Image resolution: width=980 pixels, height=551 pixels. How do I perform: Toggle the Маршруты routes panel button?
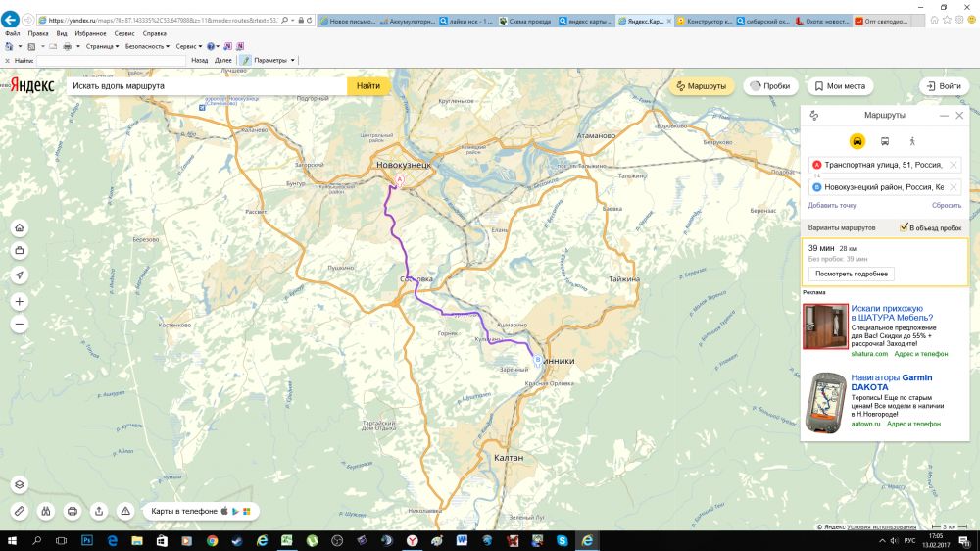click(x=701, y=86)
